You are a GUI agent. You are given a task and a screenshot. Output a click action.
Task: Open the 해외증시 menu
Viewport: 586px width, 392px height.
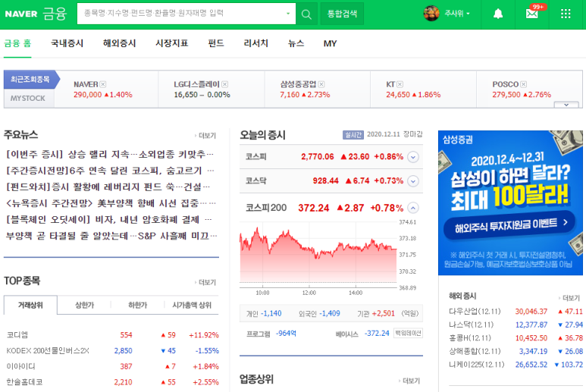click(120, 43)
